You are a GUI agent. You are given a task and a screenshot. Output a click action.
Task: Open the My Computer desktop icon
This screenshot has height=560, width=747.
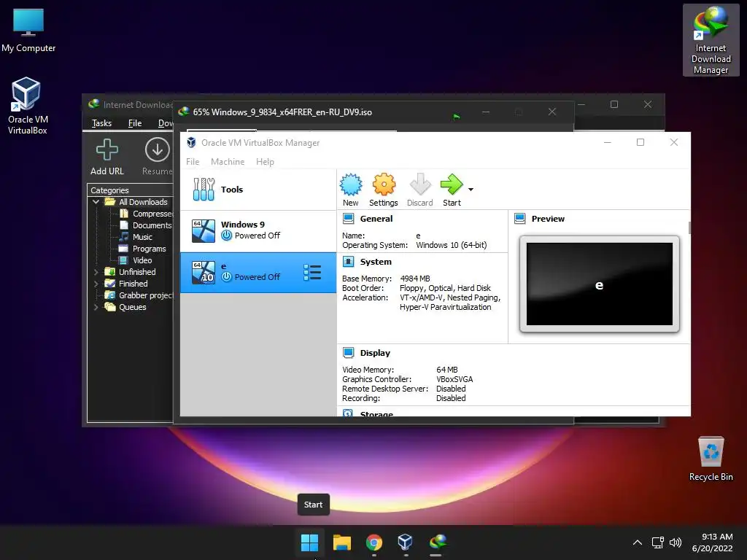[x=28, y=29]
